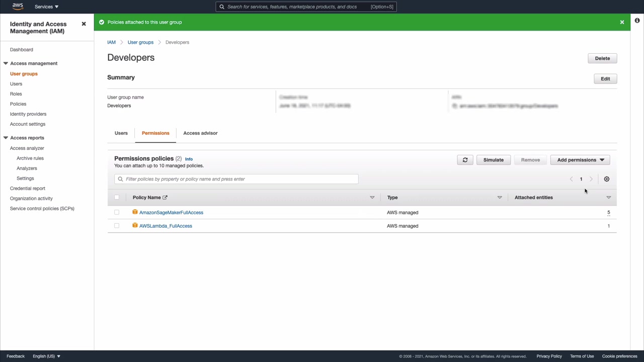Open Users in the sidebar
The height and width of the screenshot is (362, 644).
point(16,84)
